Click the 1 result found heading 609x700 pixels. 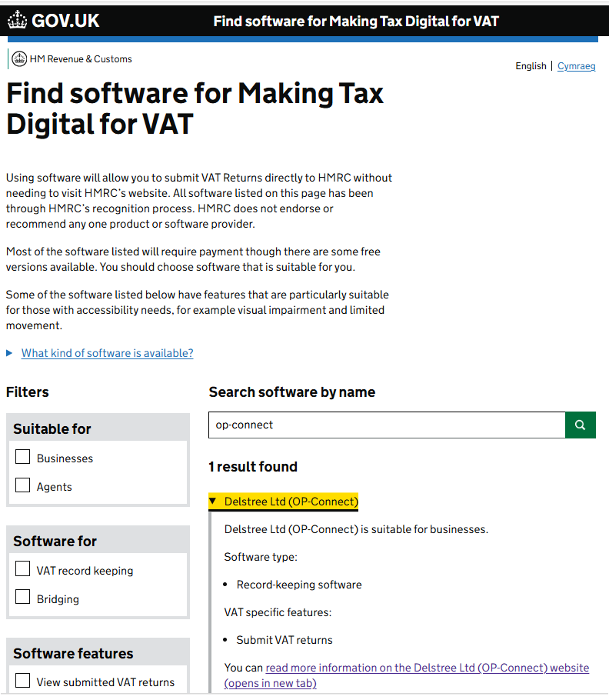(x=253, y=467)
